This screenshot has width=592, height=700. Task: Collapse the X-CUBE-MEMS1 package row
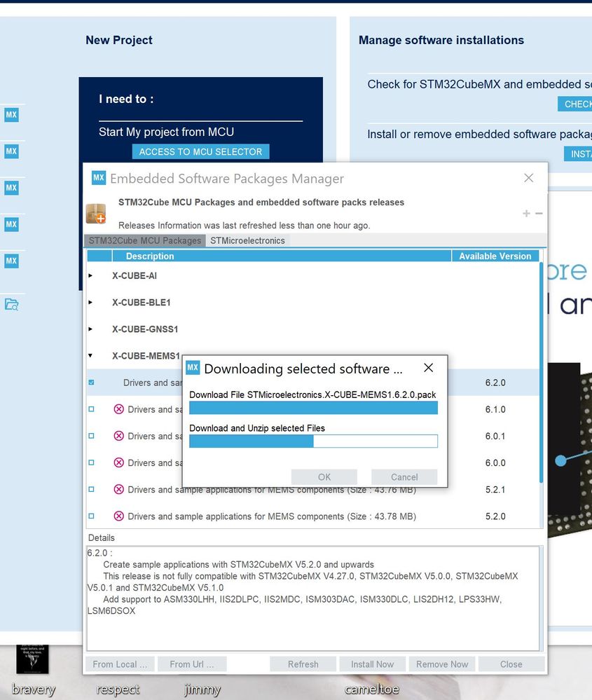pos(90,356)
